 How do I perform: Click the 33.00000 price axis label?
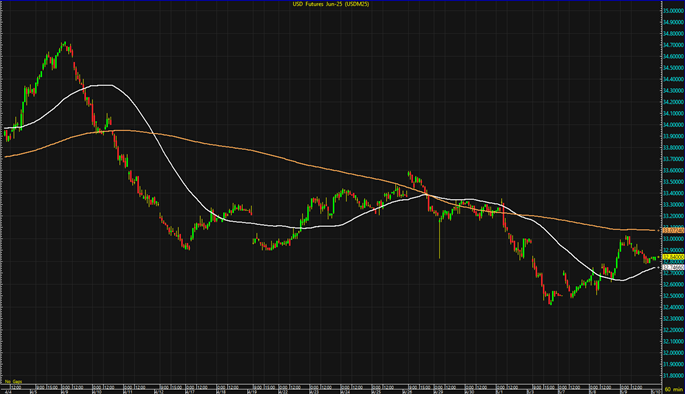tap(673, 238)
